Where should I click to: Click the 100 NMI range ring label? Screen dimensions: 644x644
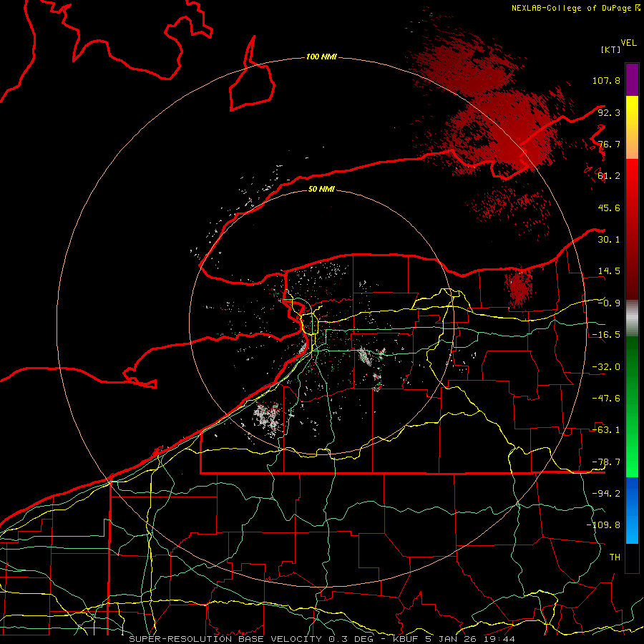[x=321, y=57]
